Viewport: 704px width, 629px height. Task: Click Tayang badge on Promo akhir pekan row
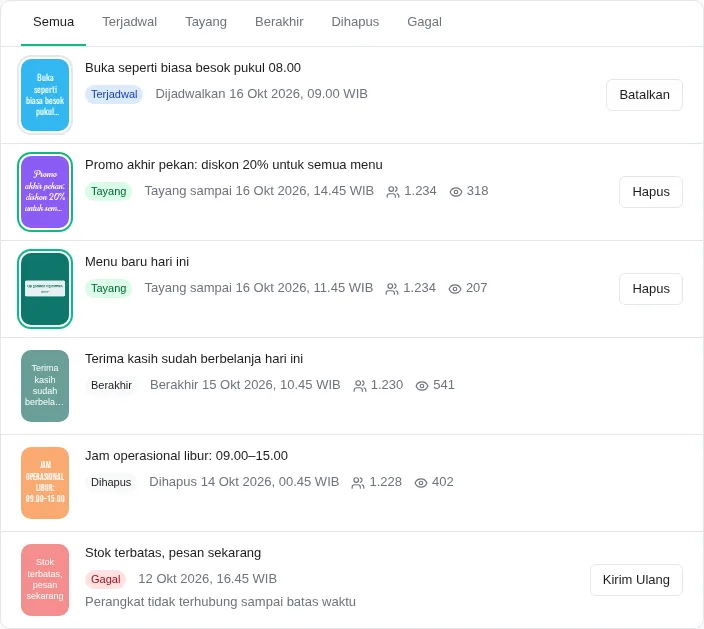pos(109,191)
